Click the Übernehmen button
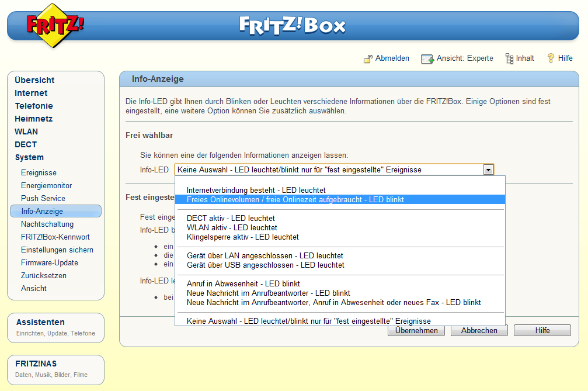Viewport: 588px width, 391px height. (x=416, y=330)
